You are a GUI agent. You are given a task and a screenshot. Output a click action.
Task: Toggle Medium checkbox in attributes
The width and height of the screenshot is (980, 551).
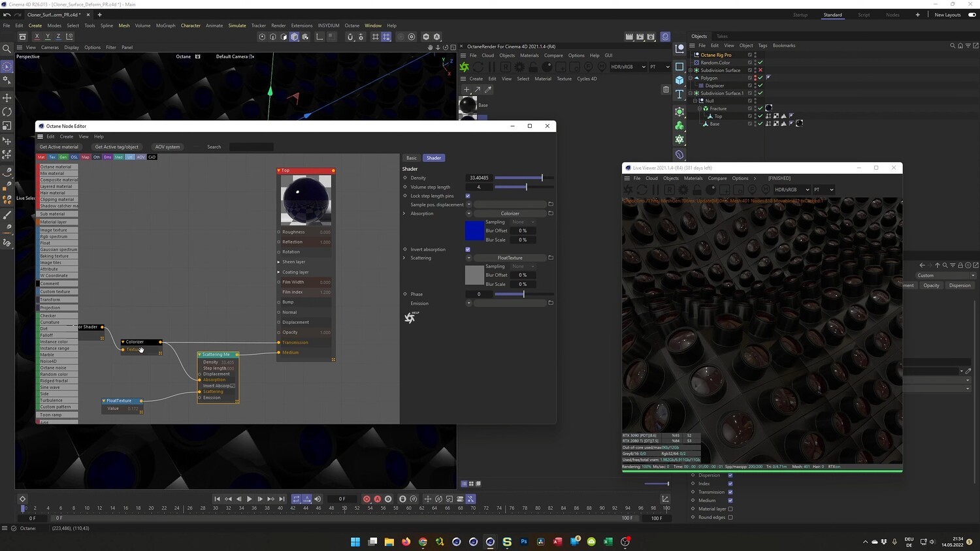(x=730, y=501)
